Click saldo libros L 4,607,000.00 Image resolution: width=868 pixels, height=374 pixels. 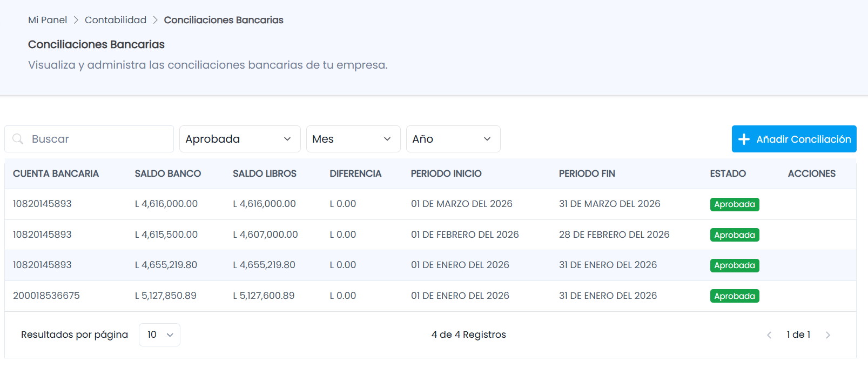point(265,235)
